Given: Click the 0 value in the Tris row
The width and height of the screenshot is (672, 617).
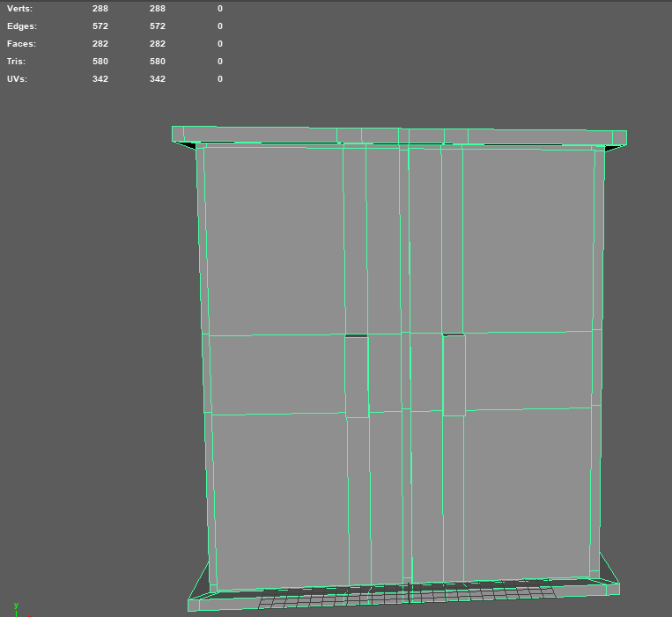Looking at the screenshot, I should (220, 62).
